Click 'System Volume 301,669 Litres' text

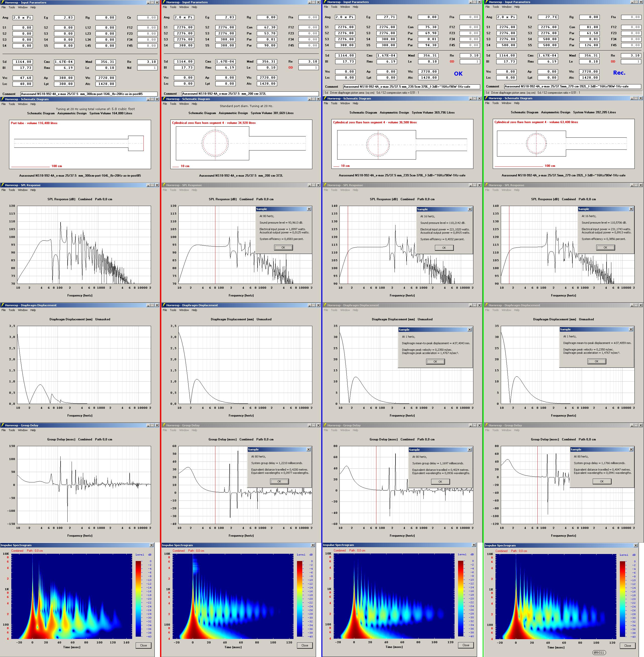[x=272, y=113]
